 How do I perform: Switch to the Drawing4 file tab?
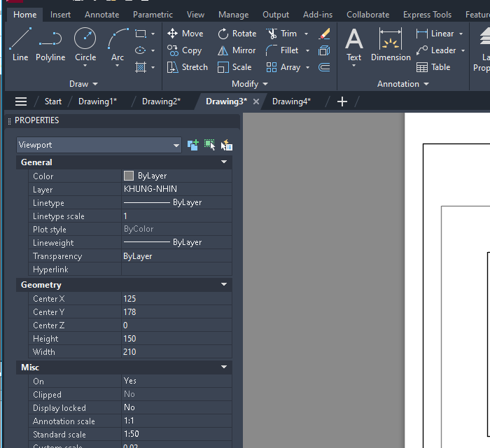291,101
